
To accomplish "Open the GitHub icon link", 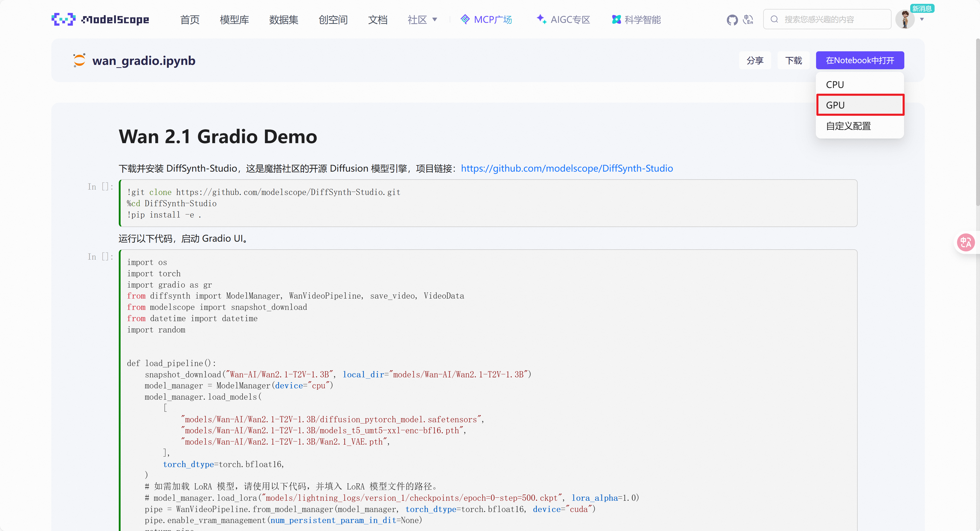I will (732, 19).
